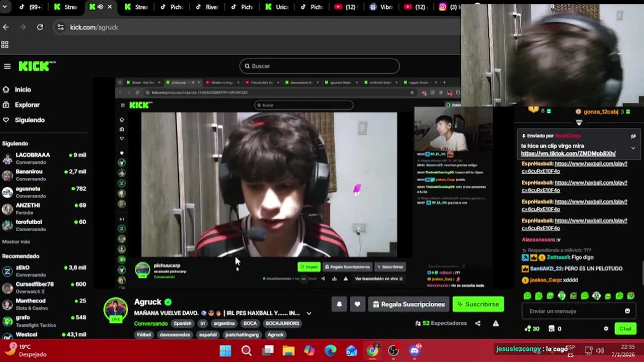Screen dimensions: 644x362
Task: Open Manthecod recommended channel
Action: (x=45, y=304)
